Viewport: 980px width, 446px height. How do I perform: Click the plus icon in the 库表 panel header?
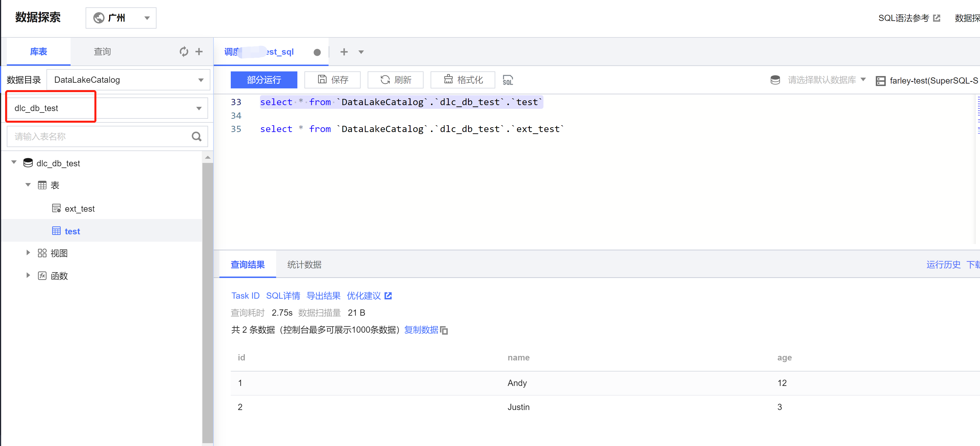[x=199, y=51]
